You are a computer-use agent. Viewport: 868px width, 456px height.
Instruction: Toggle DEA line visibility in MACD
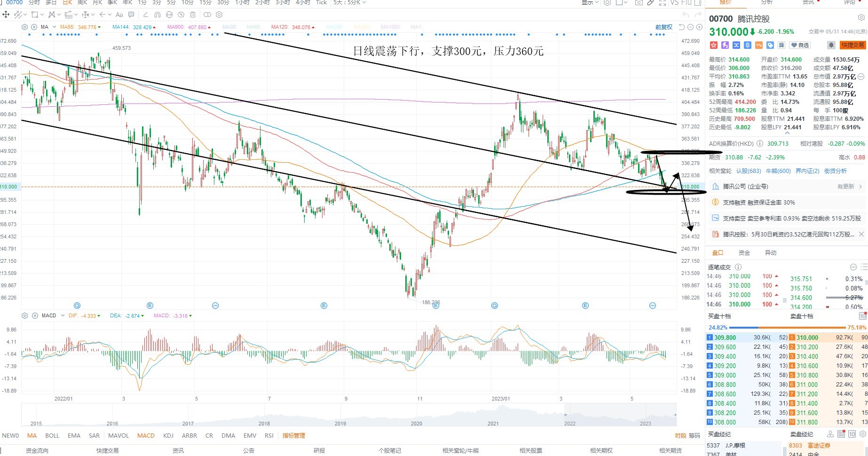coord(127,316)
